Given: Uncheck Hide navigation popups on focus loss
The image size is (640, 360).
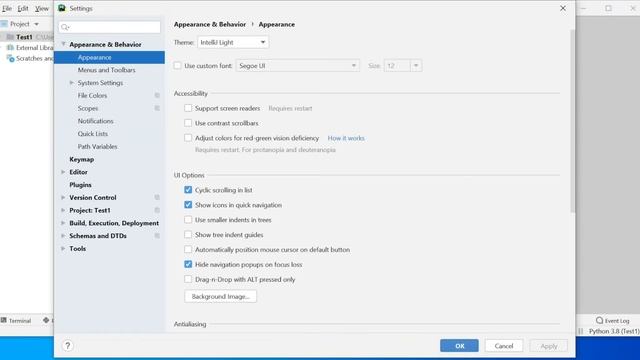Looking at the screenshot, I should point(188,264).
